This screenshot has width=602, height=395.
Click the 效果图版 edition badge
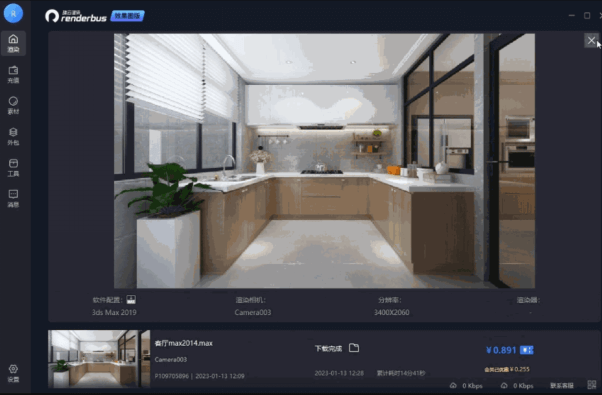(x=127, y=16)
